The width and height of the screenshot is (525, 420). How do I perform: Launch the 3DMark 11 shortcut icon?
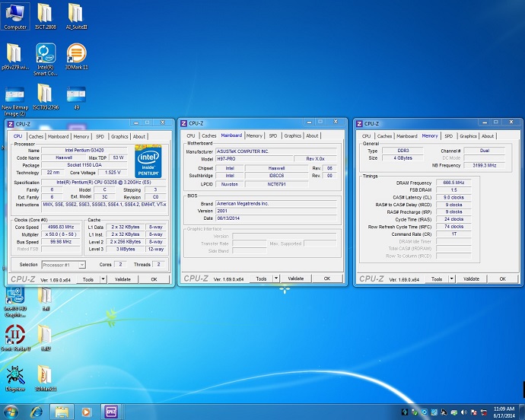click(76, 56)
